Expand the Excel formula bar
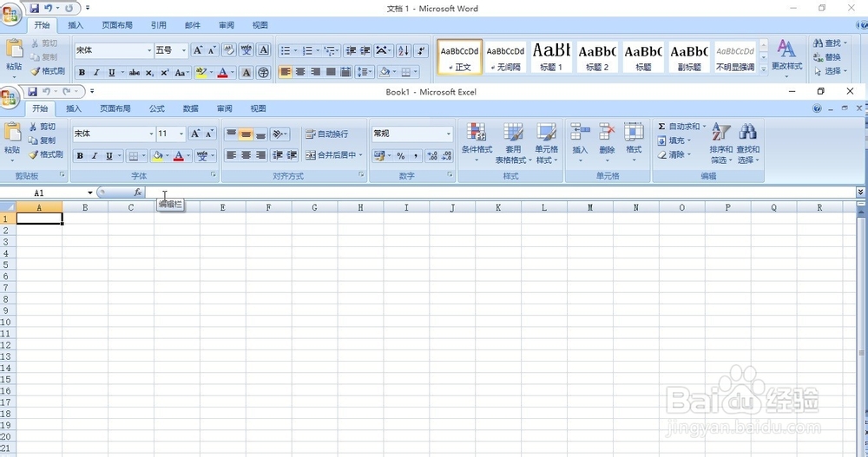The width and height of the screenshot is (868, 457). 860,192
